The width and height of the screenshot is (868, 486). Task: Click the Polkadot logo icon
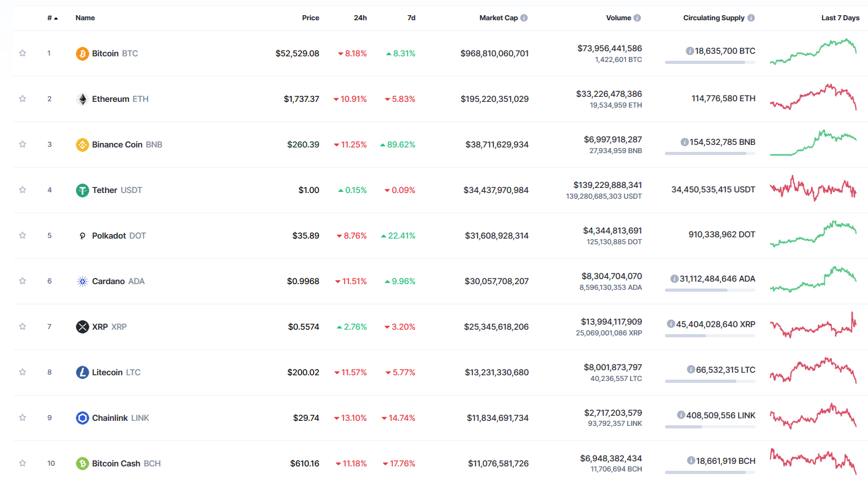(x=82, y=236)
